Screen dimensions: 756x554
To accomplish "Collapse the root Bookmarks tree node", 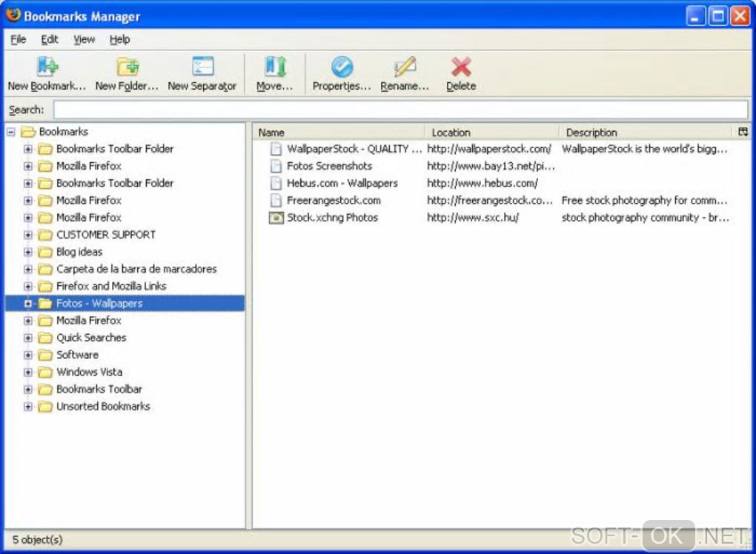I will point(11,132).
